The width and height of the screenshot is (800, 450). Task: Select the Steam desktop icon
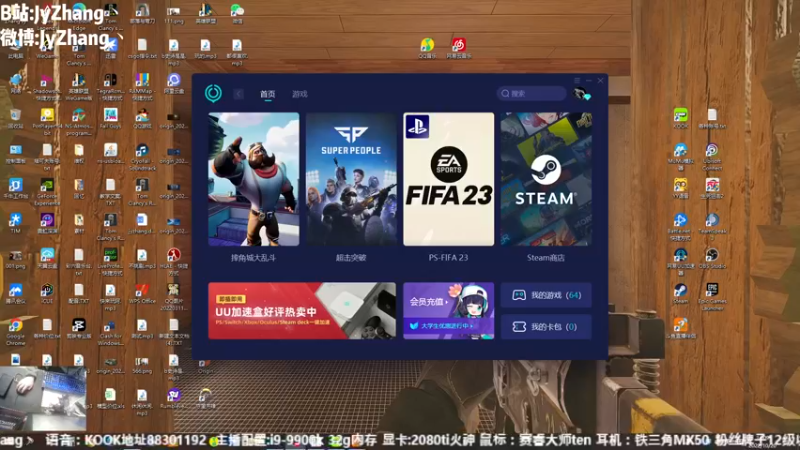click(x=681, y=294)
